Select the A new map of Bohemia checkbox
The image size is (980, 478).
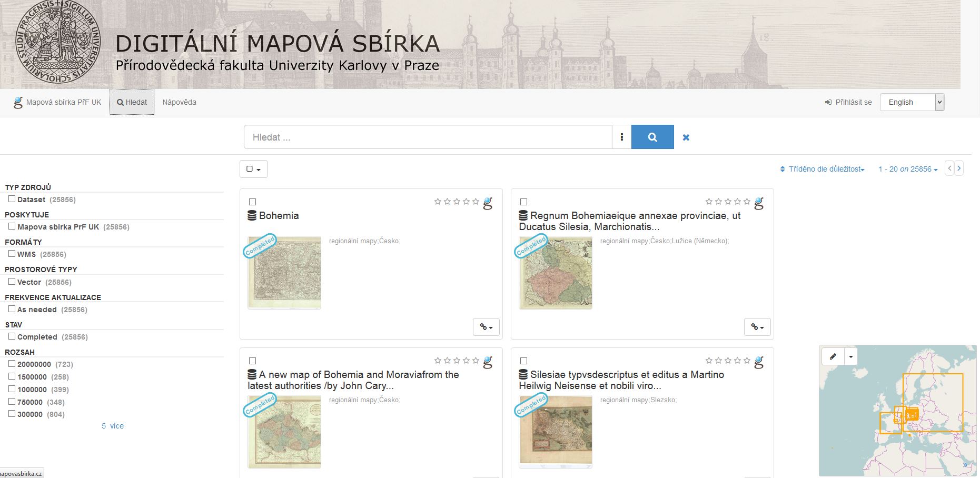(x=252, y=361)
